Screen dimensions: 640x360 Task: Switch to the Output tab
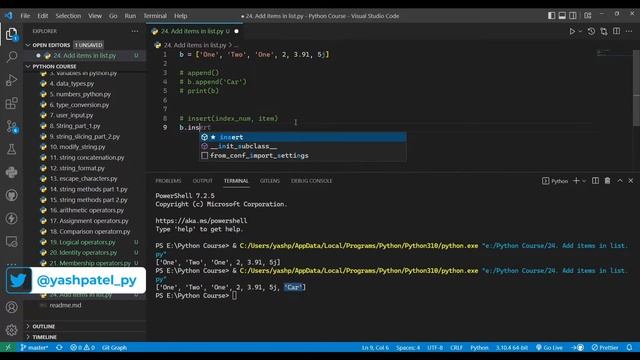pyautogui.click(x=202, y=181)
